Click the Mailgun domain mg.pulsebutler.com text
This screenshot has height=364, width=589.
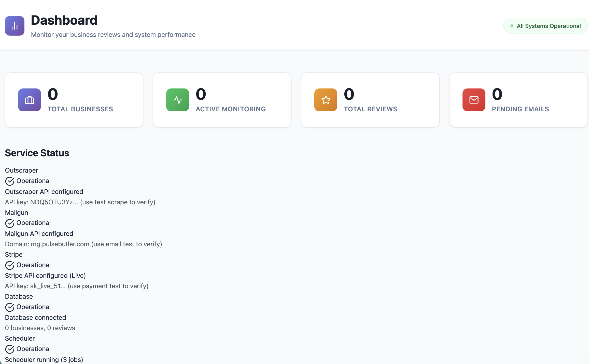pyautogui.click(x=83, y=244)
